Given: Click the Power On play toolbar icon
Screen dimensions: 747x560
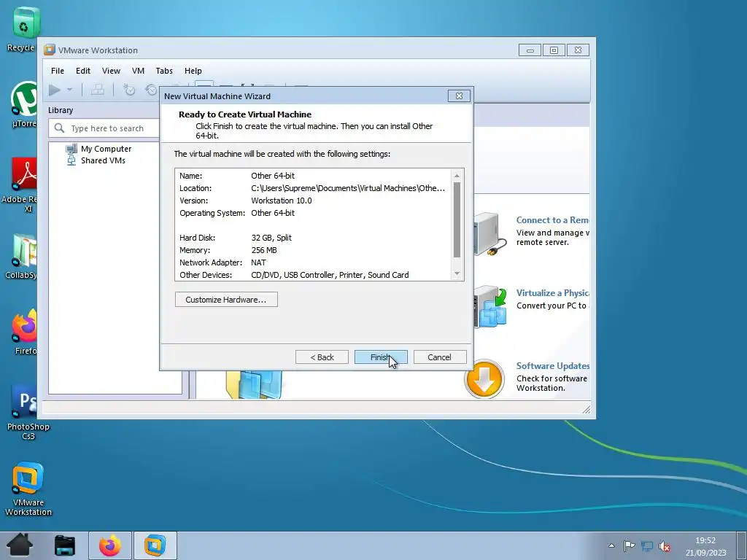Looking at the screenshot, I should [x=54, y=90].
